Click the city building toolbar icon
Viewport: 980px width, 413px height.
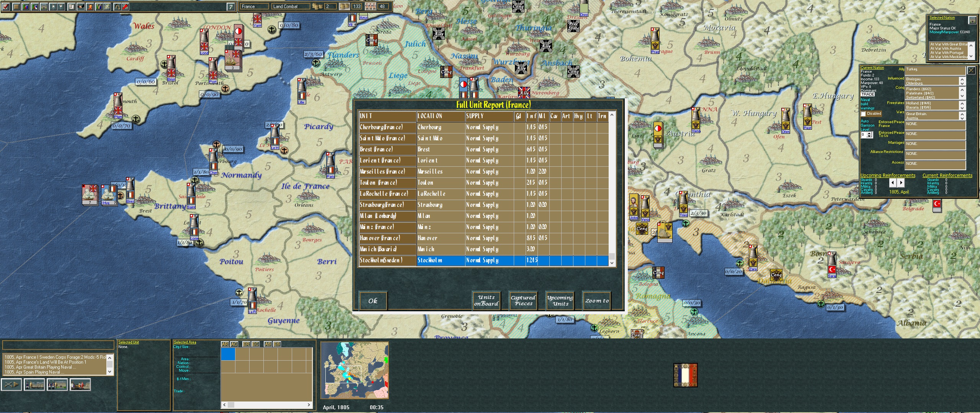(44, 7)
